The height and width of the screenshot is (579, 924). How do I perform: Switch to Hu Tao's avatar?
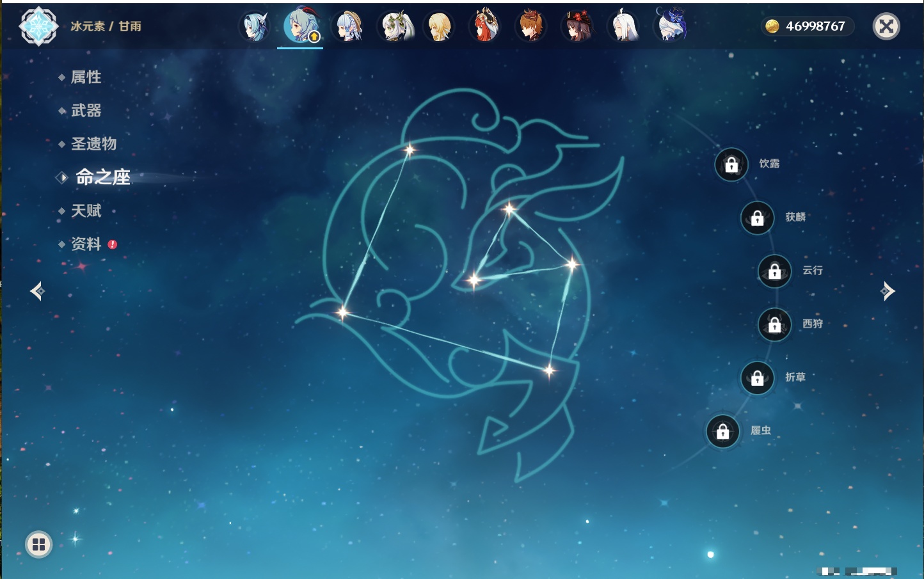578,26
